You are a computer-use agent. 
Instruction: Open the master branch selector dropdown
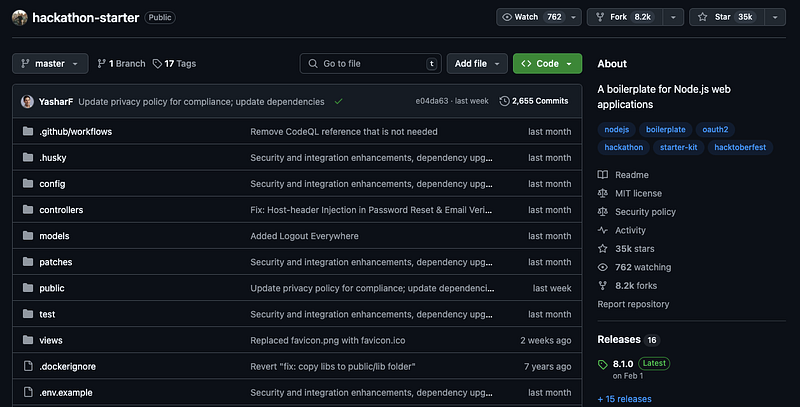point(50,64)
